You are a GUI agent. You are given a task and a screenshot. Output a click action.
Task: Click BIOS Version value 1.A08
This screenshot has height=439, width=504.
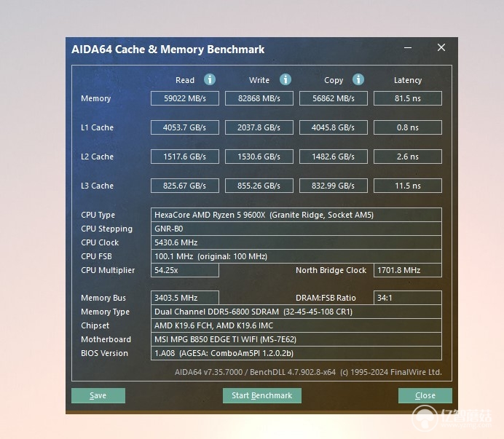tap(296, 353)
